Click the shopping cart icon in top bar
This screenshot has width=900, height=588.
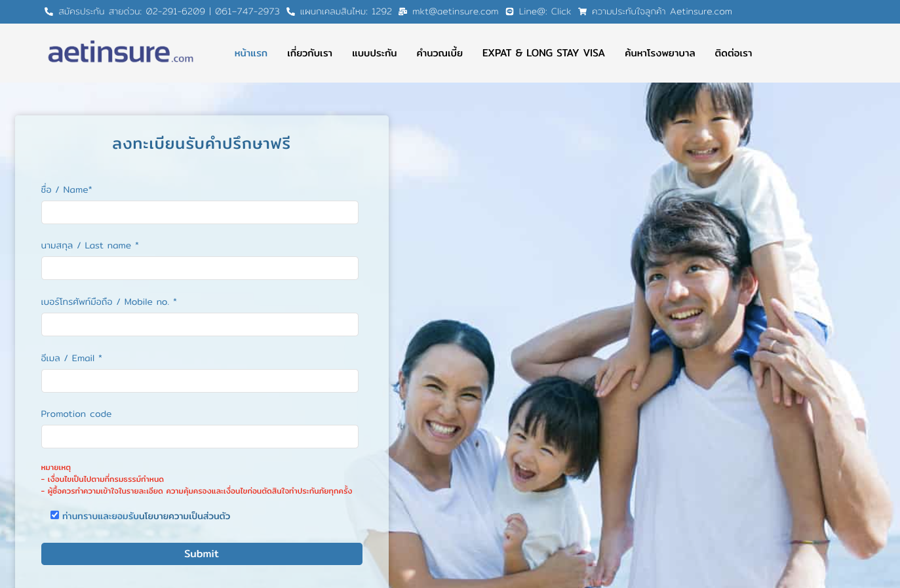[x=582, y=12]
